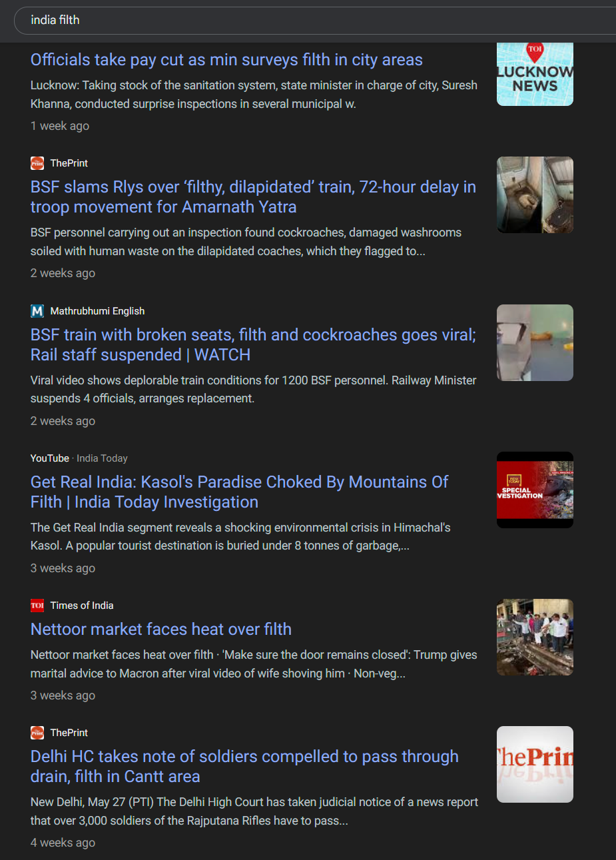Open the Mathrubhumi viral train video thumbnail
616x860 pixels.
pyautogui.click(x=535, y=342)
